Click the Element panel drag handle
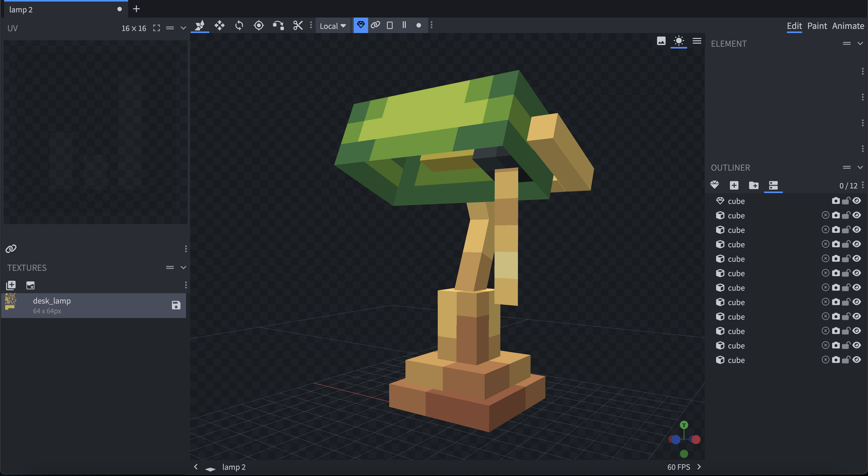 point(847,43)
